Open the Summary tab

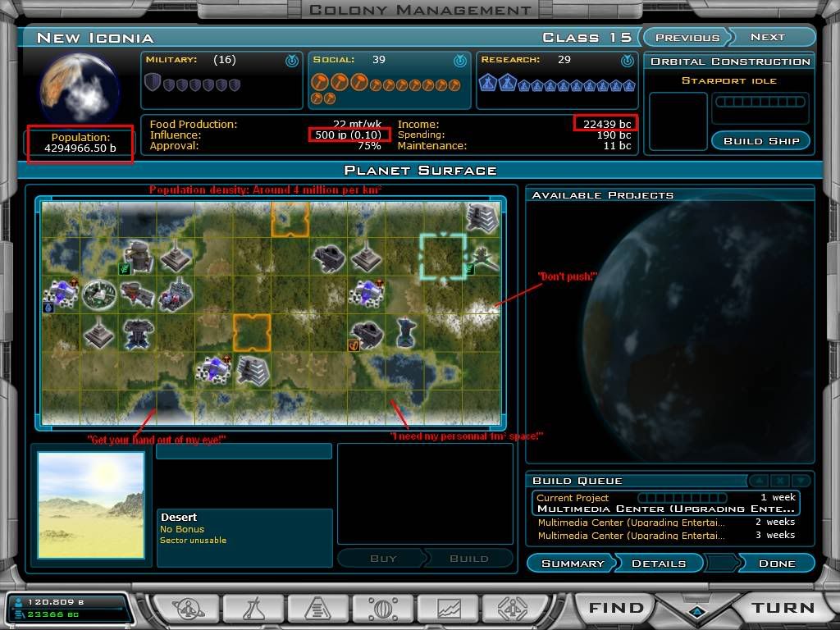572,563
